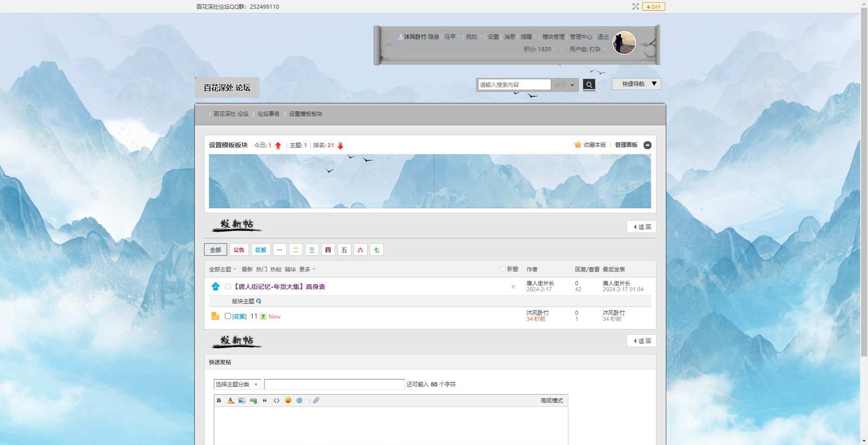Click the paperclip attachment icon

pyautogui.click(x=316, y=400)
